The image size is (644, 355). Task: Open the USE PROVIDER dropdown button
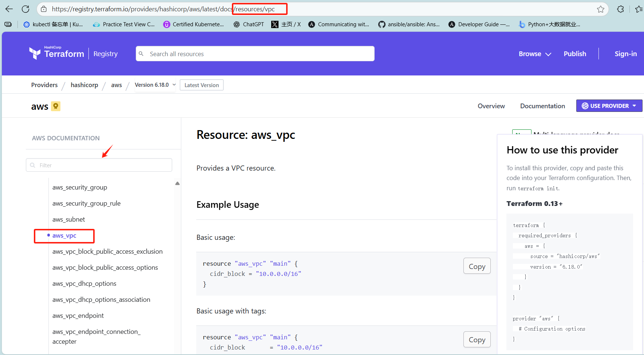(609, 106)
